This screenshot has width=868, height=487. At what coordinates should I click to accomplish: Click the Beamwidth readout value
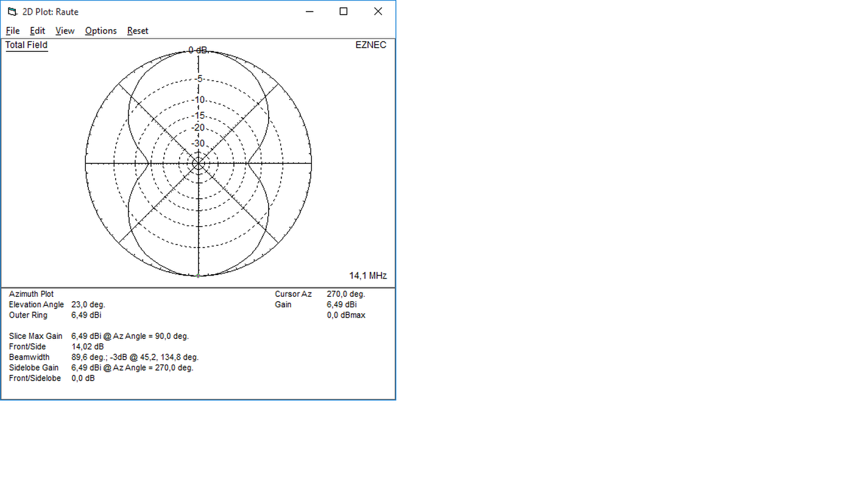tap(135, 357)
